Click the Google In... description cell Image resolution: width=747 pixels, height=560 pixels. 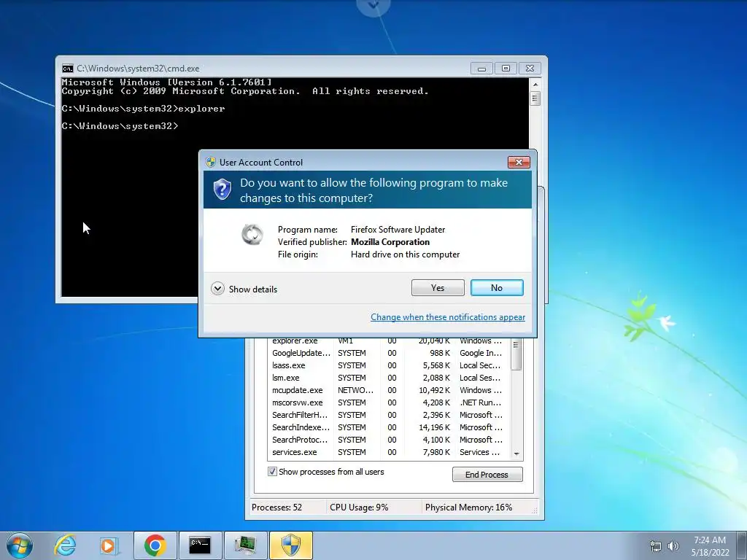pos(480,353)
